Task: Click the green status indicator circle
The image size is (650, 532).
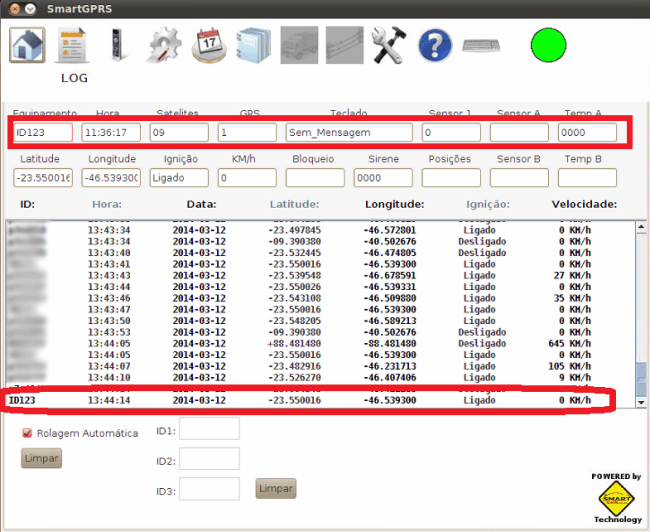Action: point(548,46)
